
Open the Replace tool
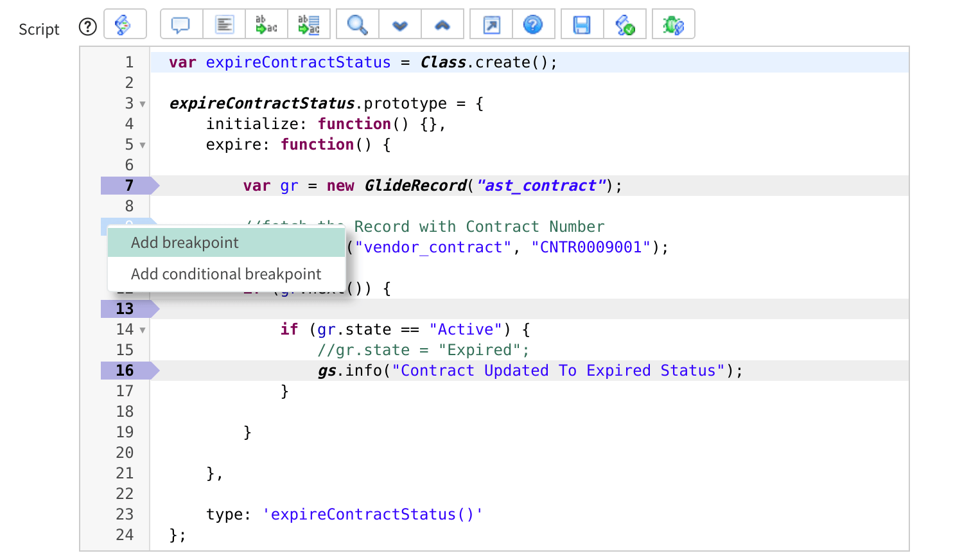(x=267, y=24)
